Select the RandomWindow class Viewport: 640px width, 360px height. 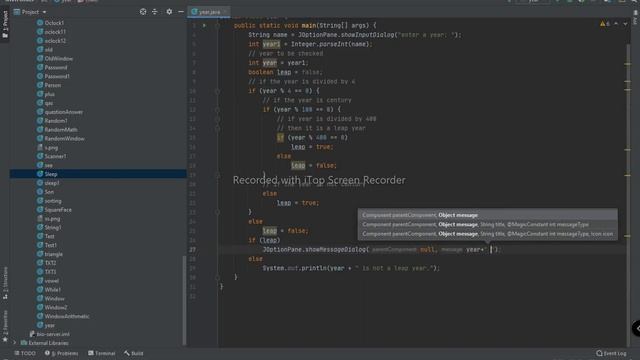64,139
